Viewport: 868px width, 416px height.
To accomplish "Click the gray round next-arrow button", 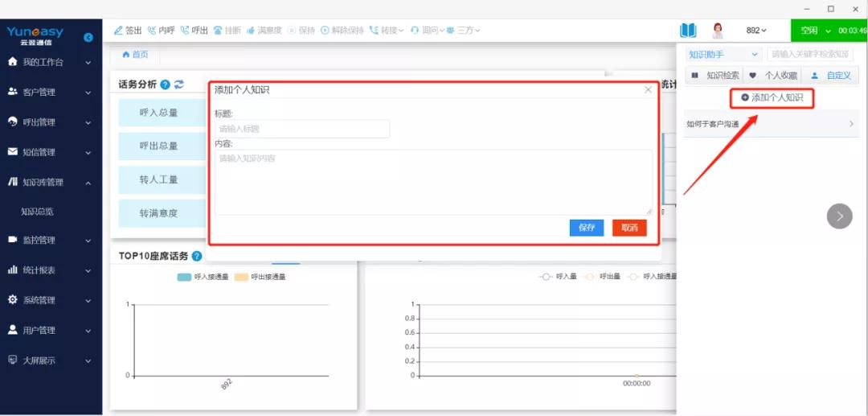I will coord(839,216).
